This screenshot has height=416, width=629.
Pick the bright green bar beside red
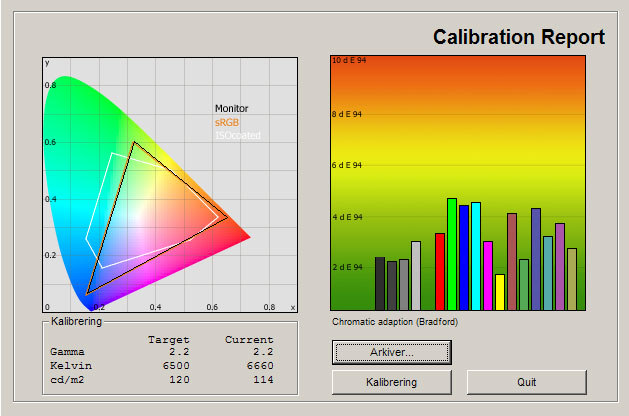[452, 255]
